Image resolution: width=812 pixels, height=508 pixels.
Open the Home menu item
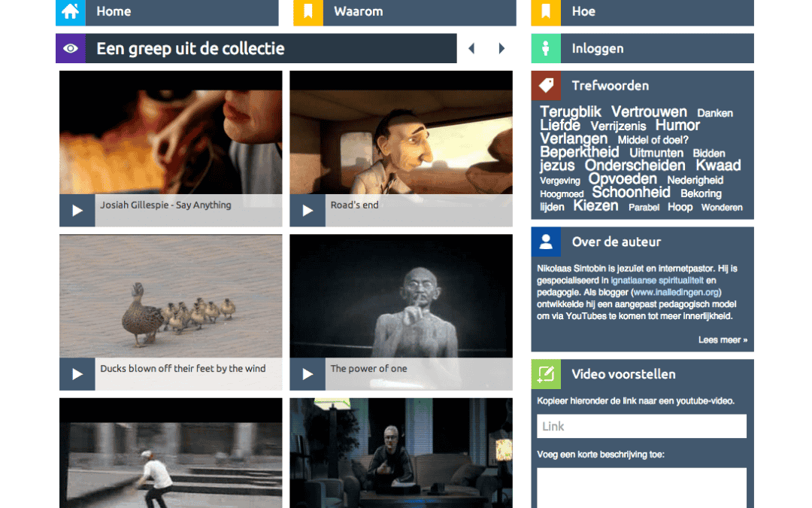(167, 11)
